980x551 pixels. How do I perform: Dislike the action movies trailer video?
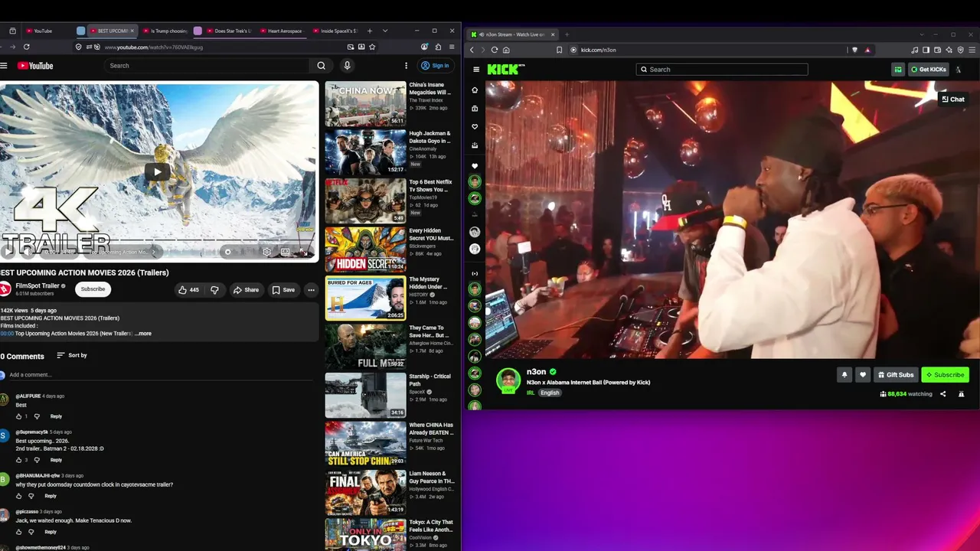(214, 290)
